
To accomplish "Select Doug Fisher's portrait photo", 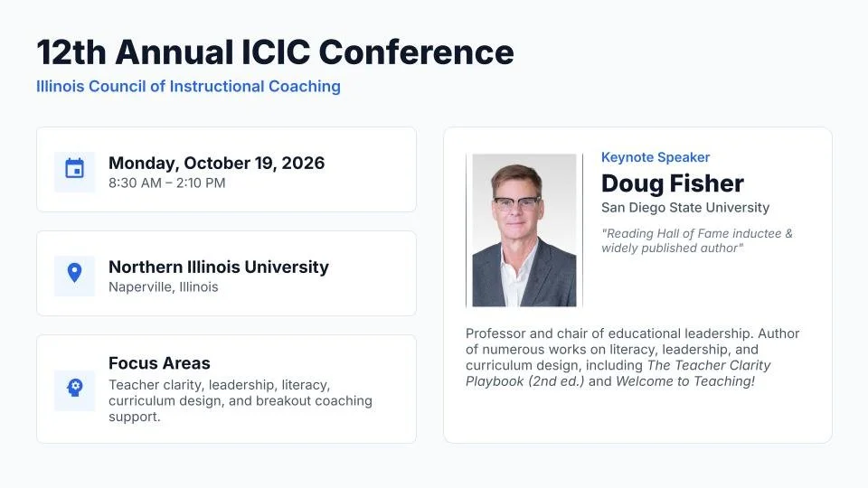I will pyautogui.click(x=524, y=230).
